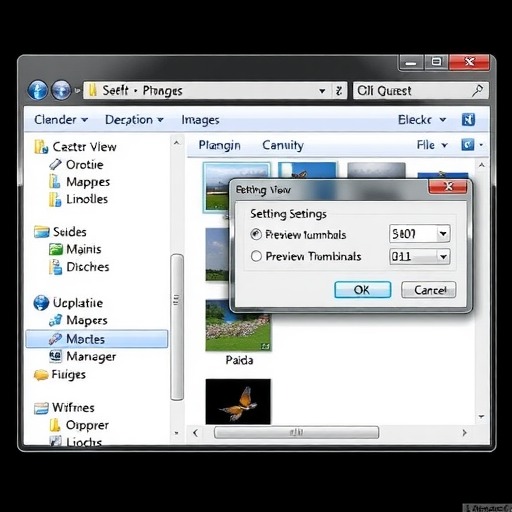This screenshot has width=512, height=512.
Task: Select second Preview Thombinals radio button
Action: pyautogui.click(x=256, y=256)
